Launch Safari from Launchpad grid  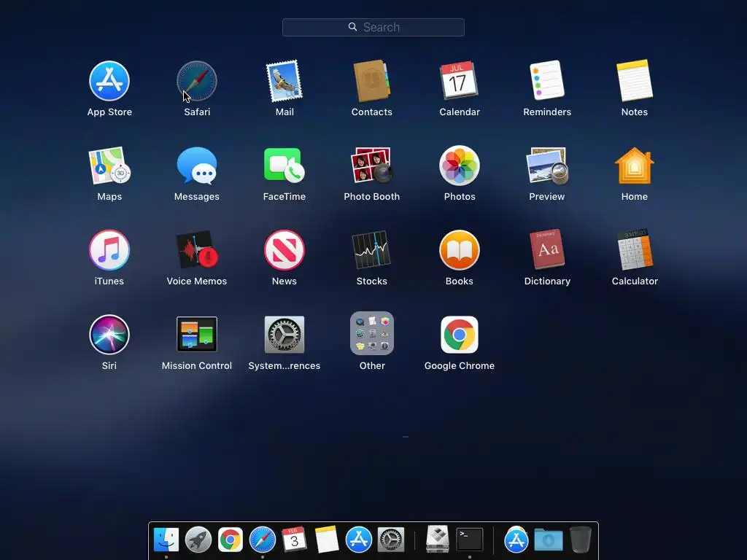[x=197, y=81]
